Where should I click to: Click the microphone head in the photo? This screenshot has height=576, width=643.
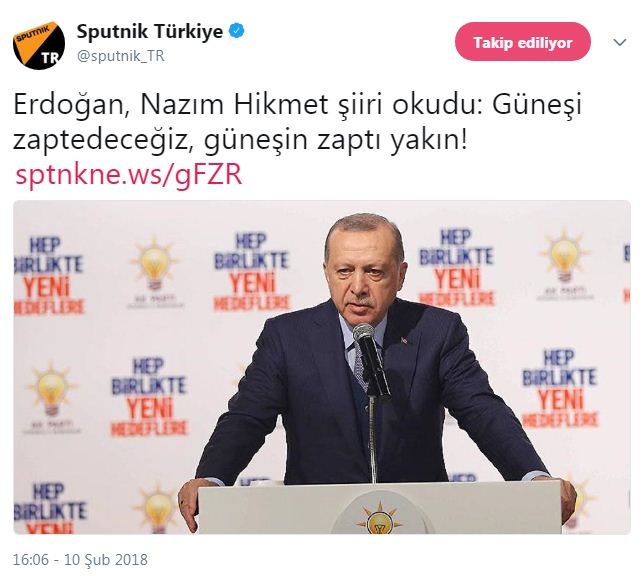(364, 333)
